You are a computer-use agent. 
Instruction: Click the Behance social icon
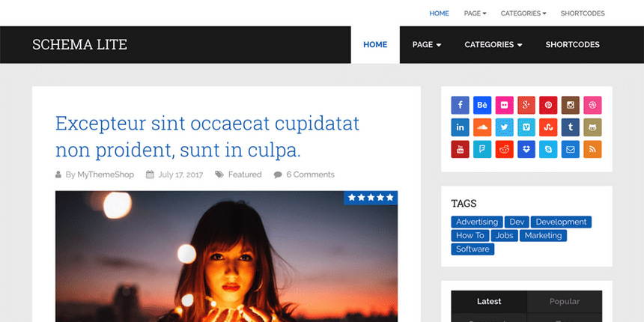click(x=482, y=105)
